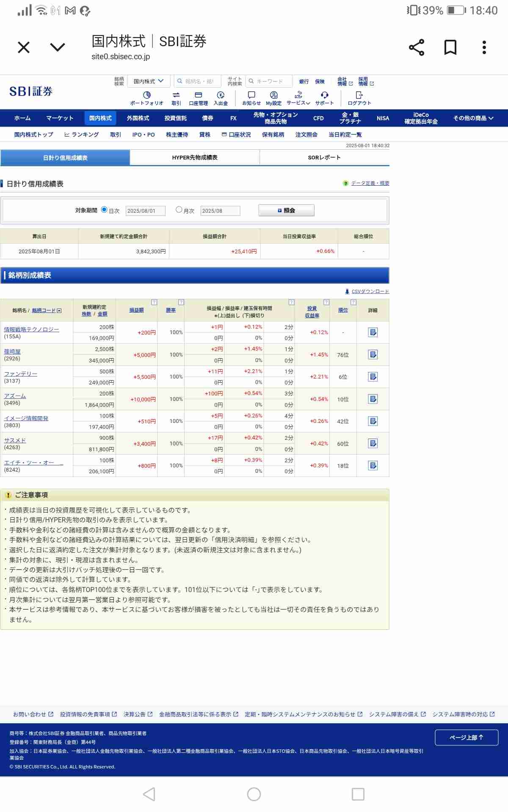Open the サポート headset icon

pyautogui.click(x=324, y=99)
